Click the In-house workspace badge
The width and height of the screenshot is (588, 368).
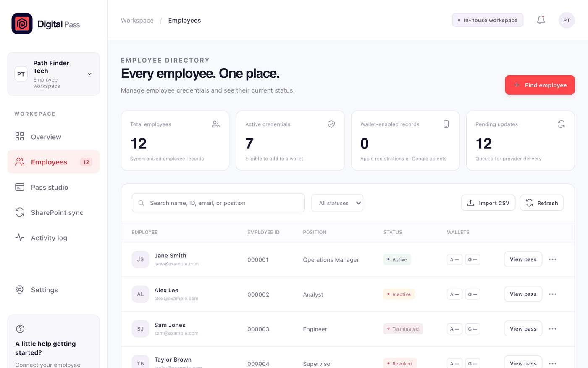pyautogui.click(x=488, y=20)
